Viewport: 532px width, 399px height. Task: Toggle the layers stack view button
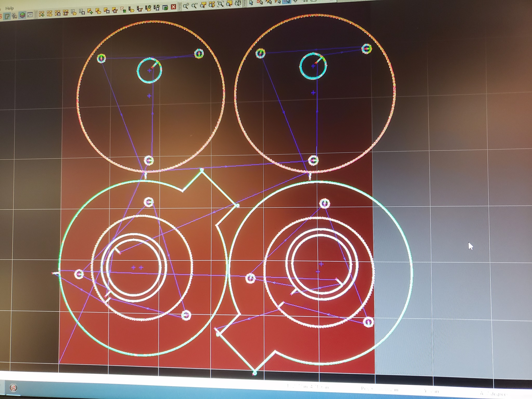22,15
